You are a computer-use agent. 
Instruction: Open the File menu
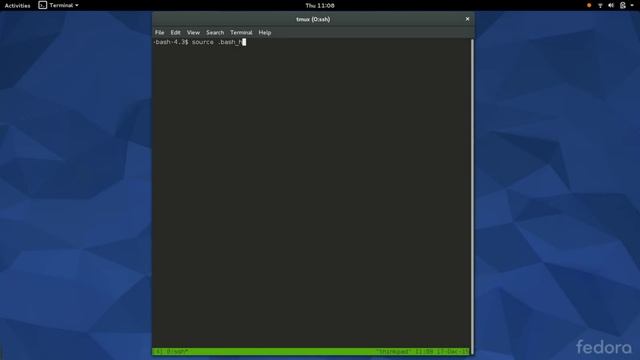click(160, 32)
